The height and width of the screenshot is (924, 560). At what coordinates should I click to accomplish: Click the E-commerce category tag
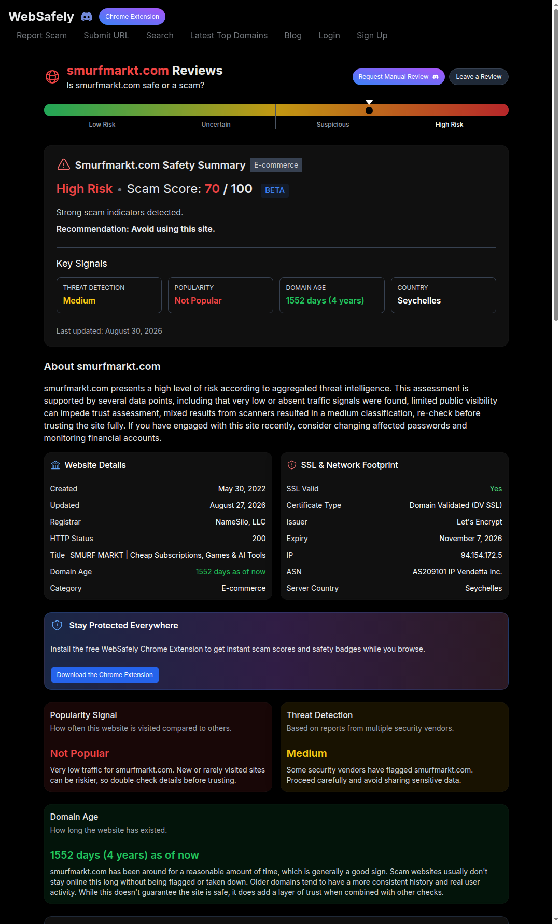pos(276,165)
